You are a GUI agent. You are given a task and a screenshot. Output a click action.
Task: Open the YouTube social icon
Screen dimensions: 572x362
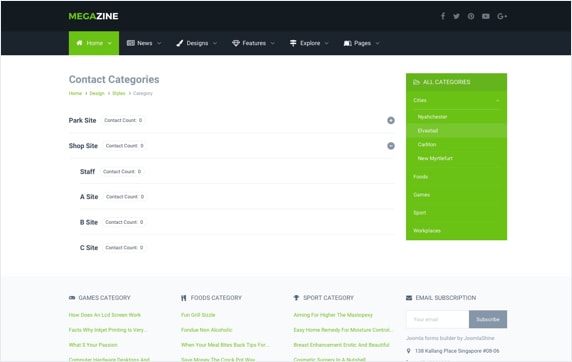coord(486,16)
